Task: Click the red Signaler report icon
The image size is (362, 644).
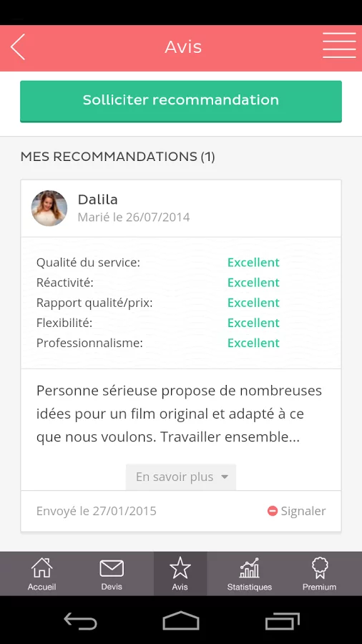Action: pyautogui.click(x=273, y=511)
